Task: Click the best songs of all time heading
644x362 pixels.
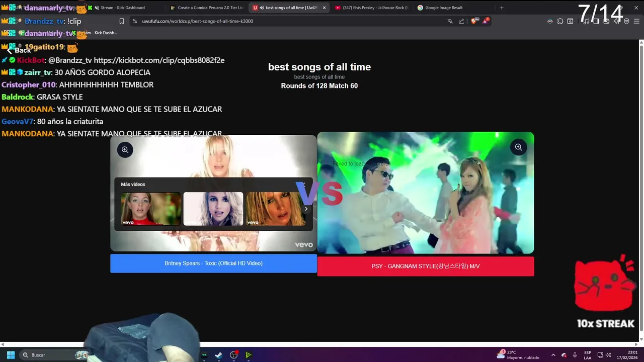Action: [x=319, y=67]
